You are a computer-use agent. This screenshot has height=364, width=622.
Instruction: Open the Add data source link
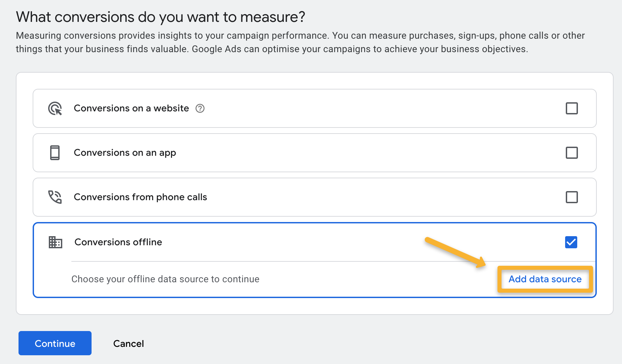(545, 279)
